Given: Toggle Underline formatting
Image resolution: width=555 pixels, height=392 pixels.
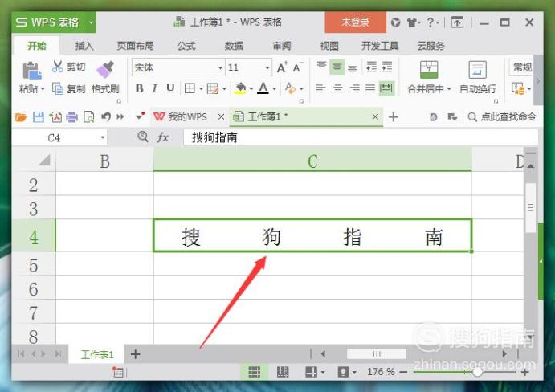Looking at the screenshot, I should coord(170,88).
